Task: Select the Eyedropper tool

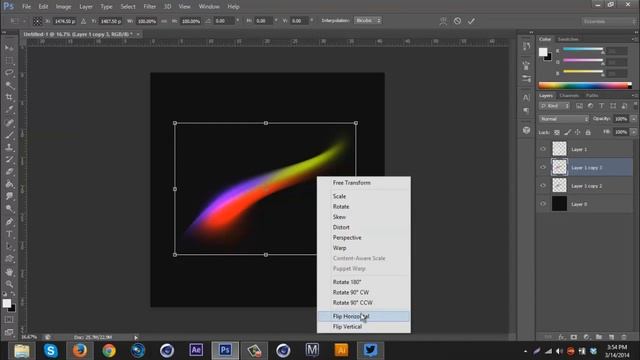Action: pos(9,110)
